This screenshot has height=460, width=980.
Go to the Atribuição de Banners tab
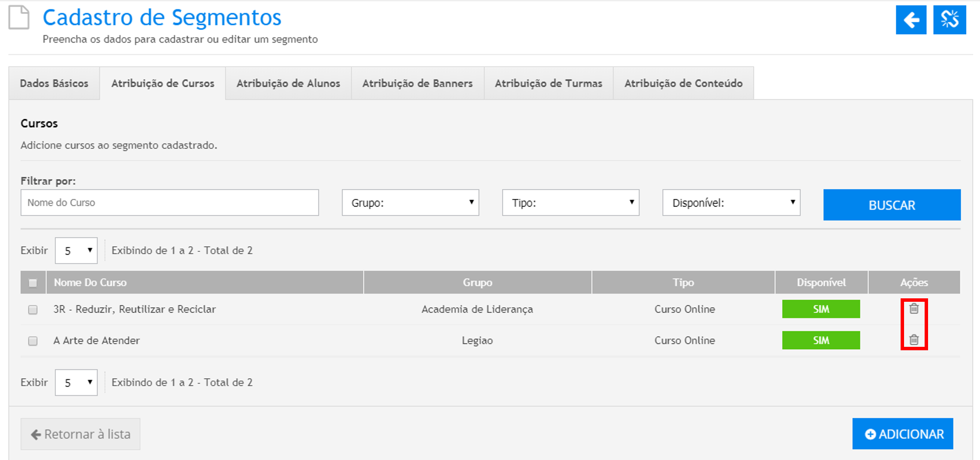pos(417,84)
